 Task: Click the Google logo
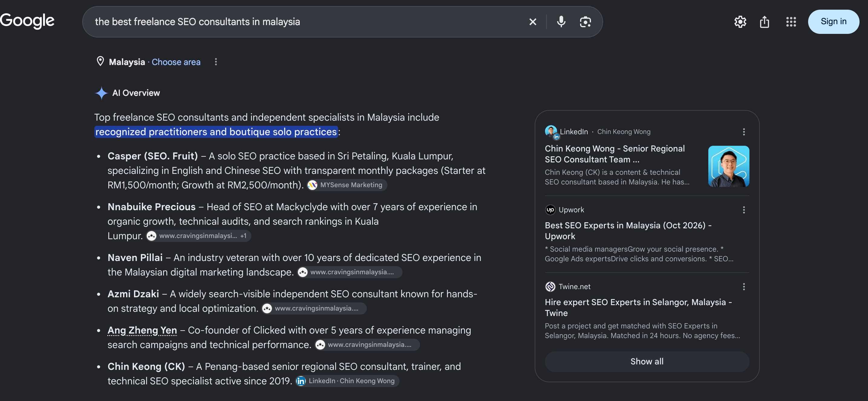point(27,21)
